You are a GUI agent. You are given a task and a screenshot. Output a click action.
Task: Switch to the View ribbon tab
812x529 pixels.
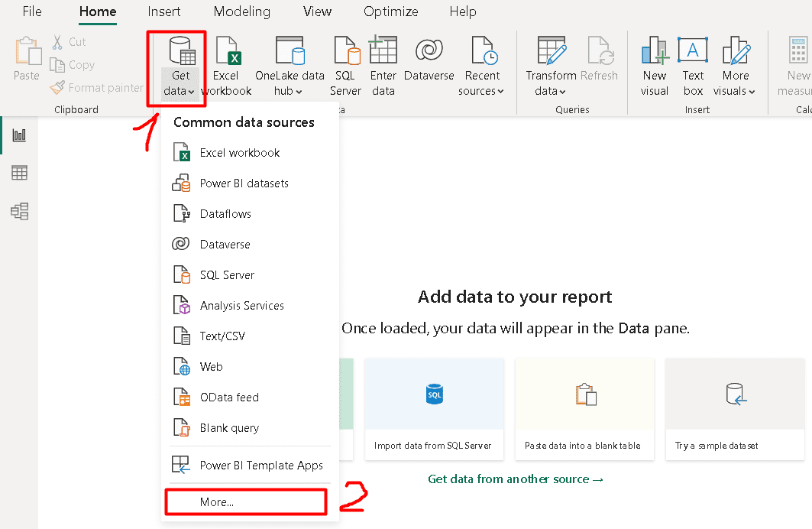[x=317, y=11]
